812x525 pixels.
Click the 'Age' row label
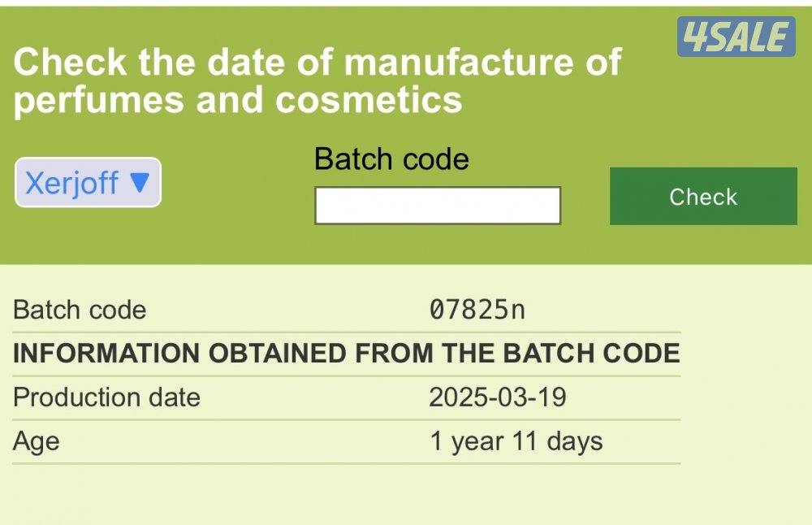point(37,441)
